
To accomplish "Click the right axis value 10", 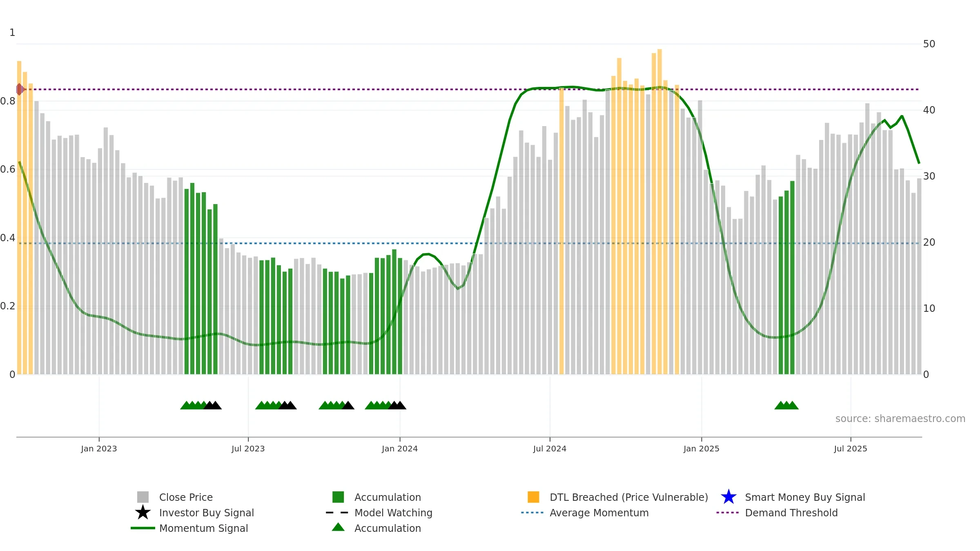I will click(929, 309).
